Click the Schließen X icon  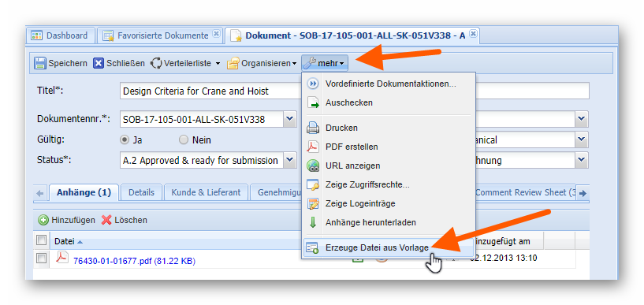(x=99, y=63)
